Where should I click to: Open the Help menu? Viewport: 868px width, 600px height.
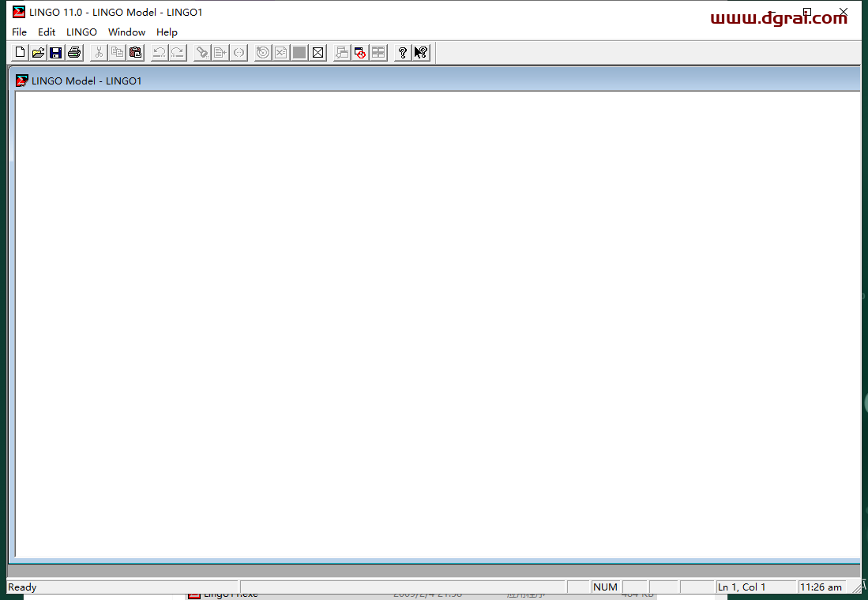tap(167, 32)
